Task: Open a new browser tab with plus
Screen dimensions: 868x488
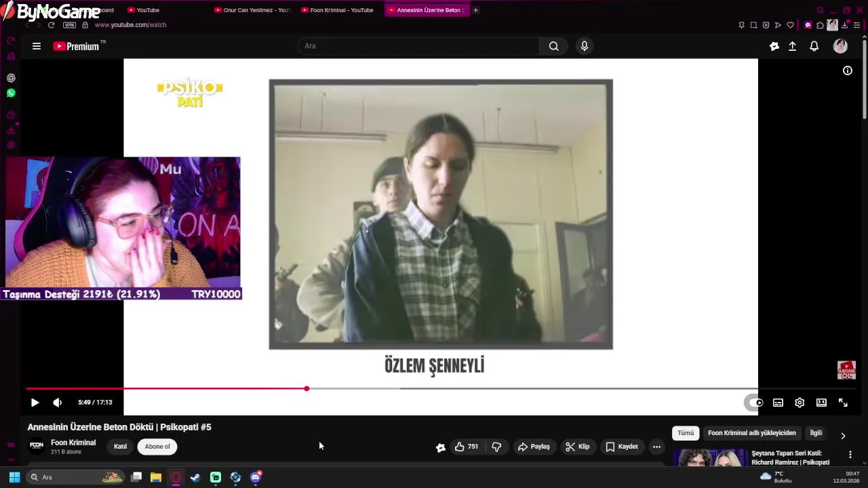Action: [x=475, y=10]
